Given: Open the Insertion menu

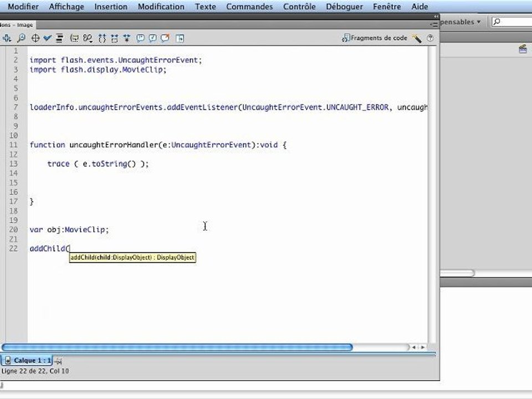Looking at the screenshot, I should [x=111, y=7].
